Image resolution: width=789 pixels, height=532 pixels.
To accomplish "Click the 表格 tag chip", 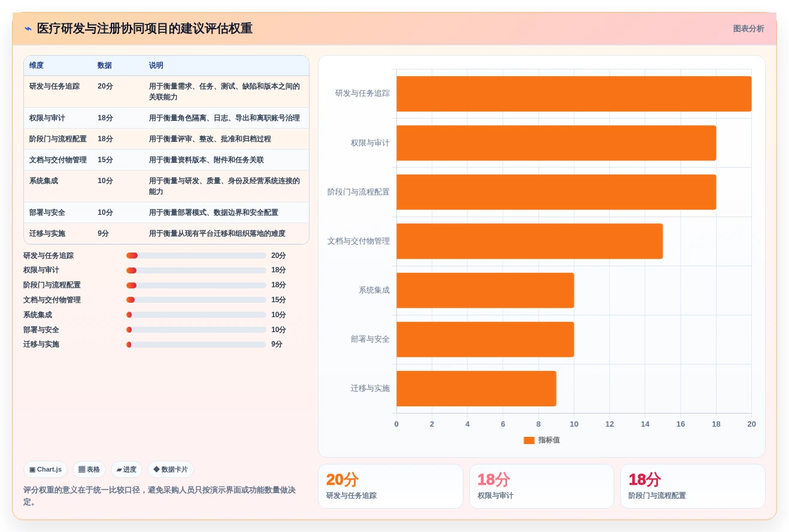I will (x=89, y=470).
